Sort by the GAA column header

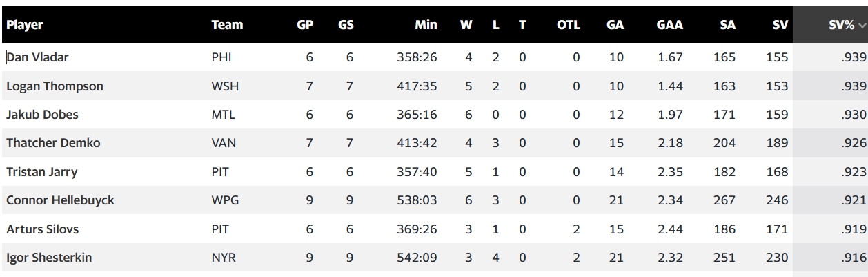coord(669,25)
